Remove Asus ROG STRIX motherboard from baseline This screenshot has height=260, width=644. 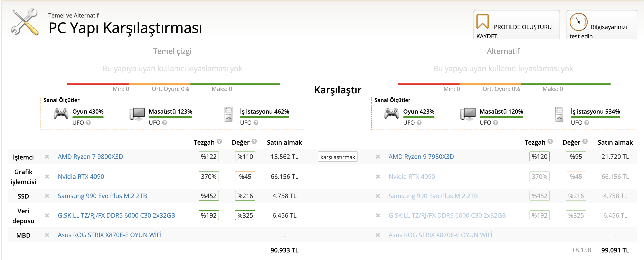click(47, 235)
